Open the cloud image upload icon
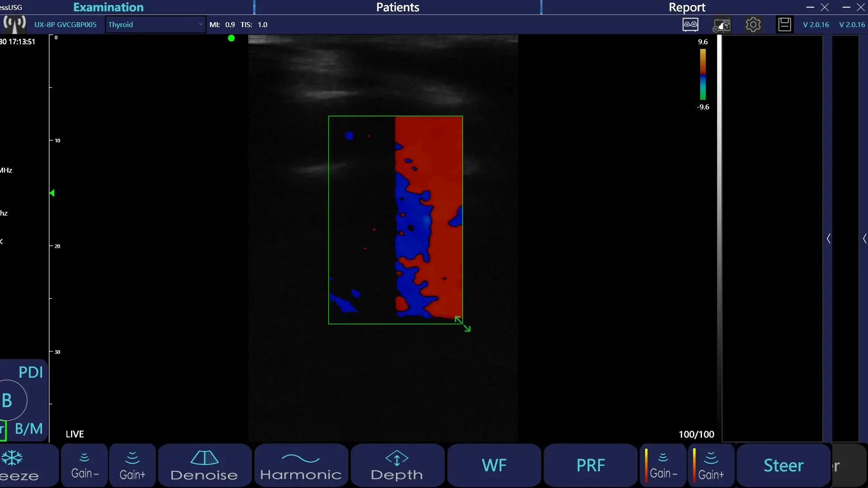868x488 pixels. tap(722, 25)
